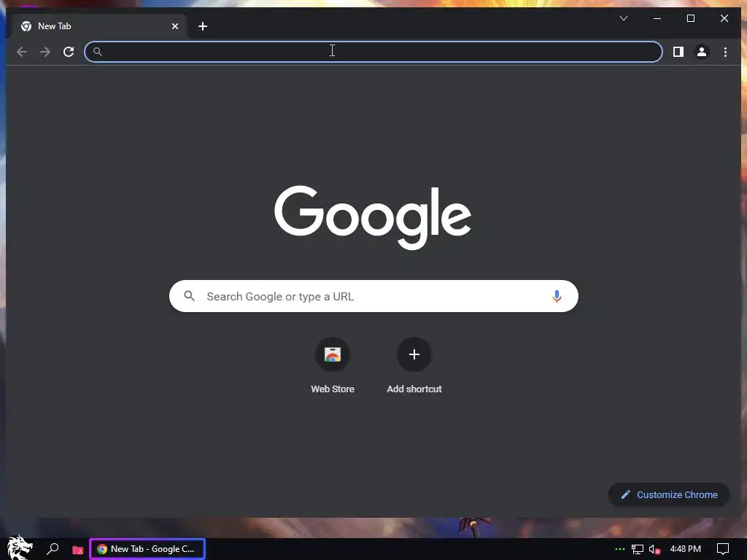Select the New Tab tab
747x560 pixels.
coord(98,26)
